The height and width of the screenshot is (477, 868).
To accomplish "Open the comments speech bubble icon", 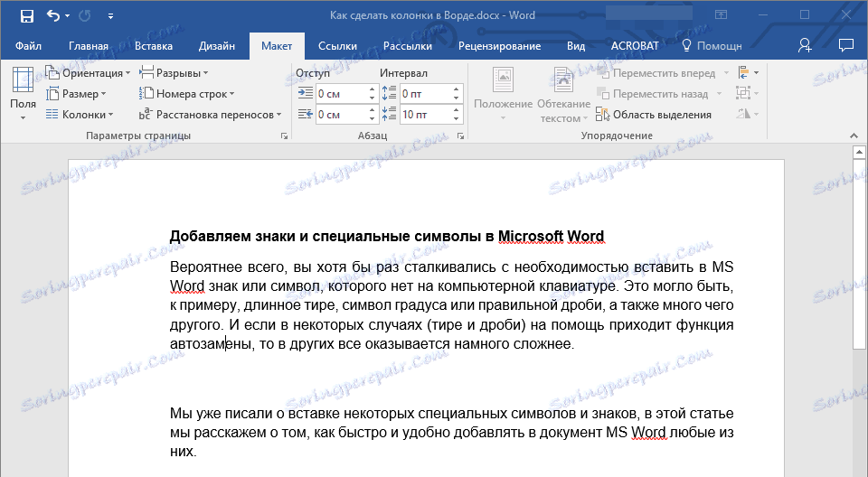I will 846,45.
